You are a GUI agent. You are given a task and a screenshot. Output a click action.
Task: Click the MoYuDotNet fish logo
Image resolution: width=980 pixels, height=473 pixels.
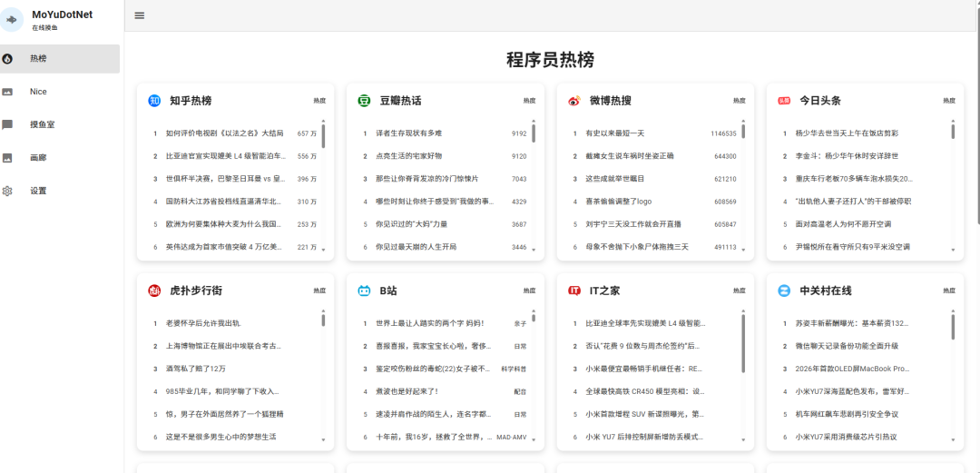pyautogui.click(x=11, y=19)
